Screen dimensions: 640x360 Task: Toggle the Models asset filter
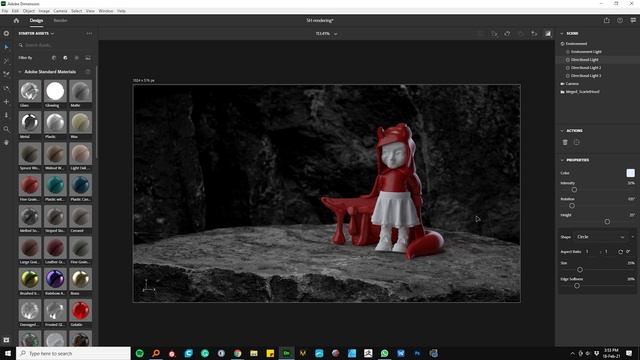point(54,58)
